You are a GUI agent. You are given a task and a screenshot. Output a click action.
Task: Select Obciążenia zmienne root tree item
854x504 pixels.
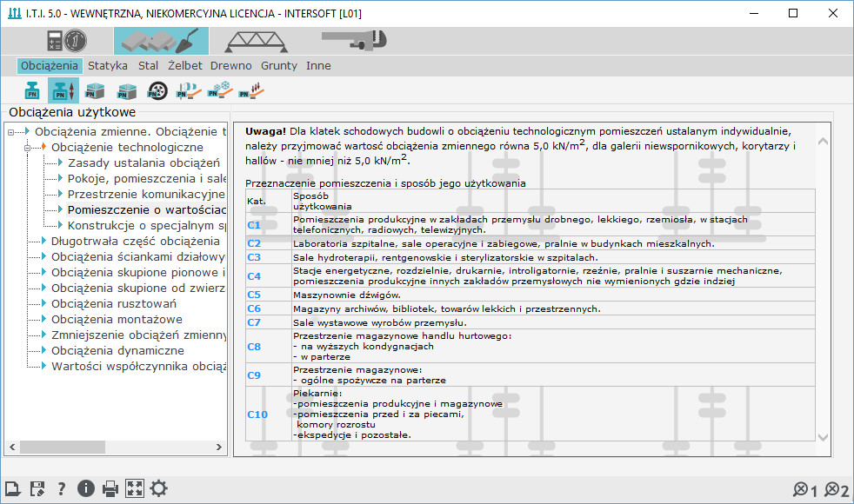pos(130,132)
